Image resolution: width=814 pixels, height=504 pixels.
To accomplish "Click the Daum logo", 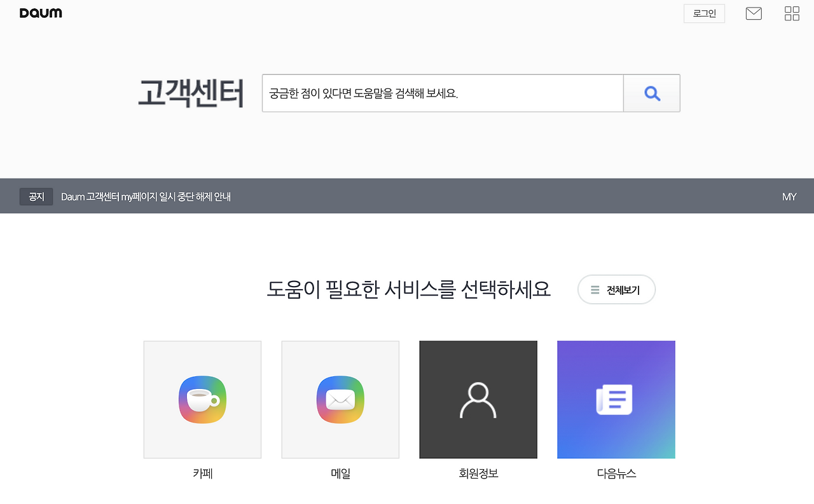I will (41, 13).
